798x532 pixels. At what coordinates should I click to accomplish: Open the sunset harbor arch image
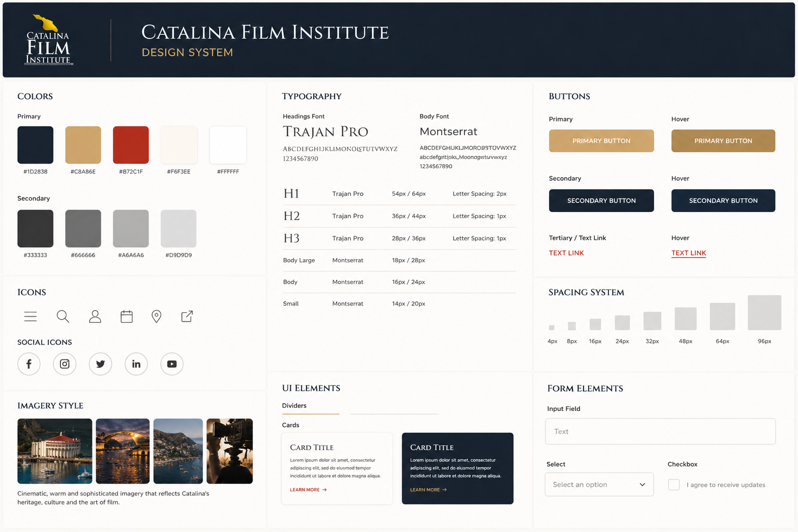coord(123,451)
